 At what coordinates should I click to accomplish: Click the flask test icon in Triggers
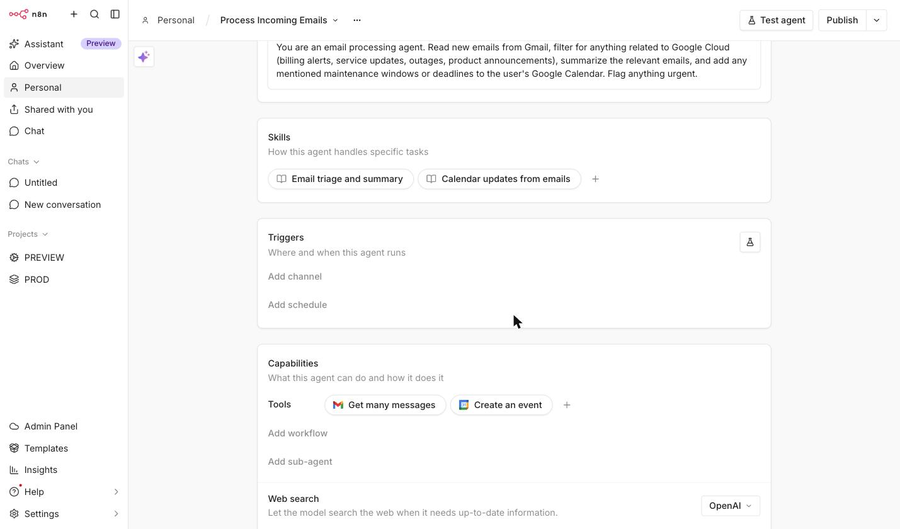750,242
